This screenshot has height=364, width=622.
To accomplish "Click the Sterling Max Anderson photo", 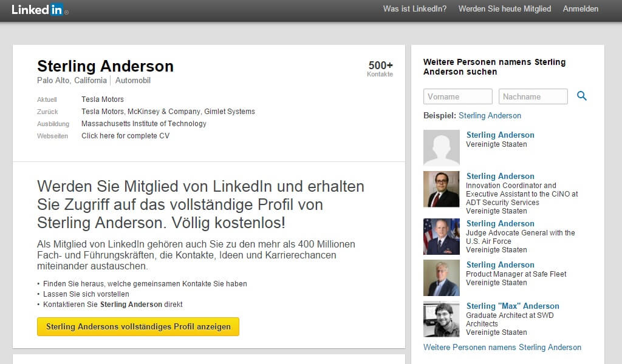I will point(441,319).
